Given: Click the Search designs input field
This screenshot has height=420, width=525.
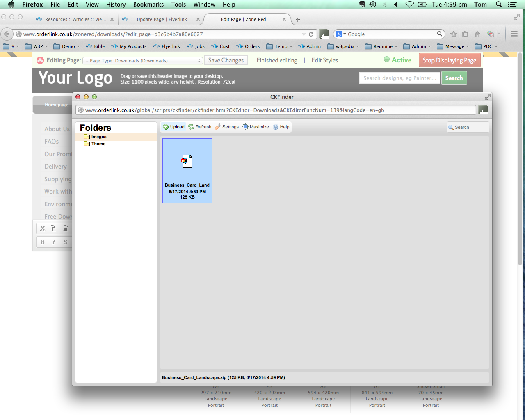Looking at the screenshot, I should point(399,78).
